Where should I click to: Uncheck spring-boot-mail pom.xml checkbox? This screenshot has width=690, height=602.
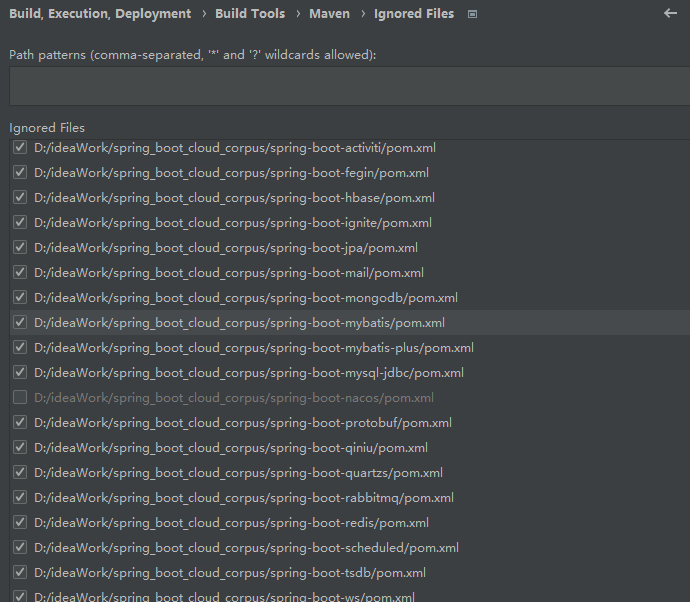20,272
